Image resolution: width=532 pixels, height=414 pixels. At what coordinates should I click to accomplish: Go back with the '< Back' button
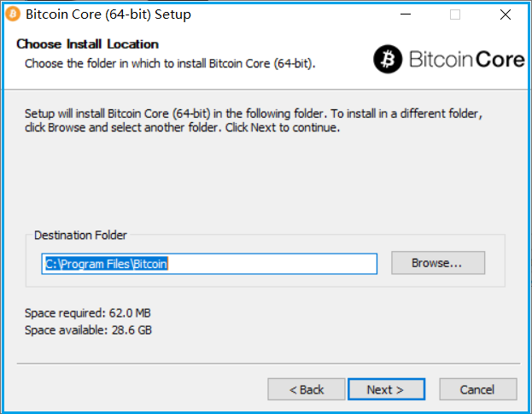click(306, 389)
